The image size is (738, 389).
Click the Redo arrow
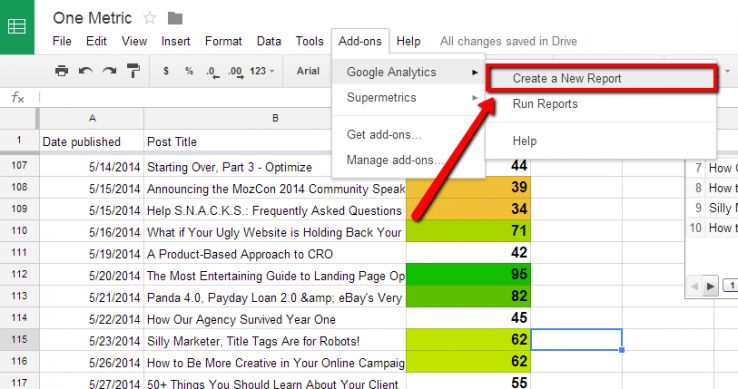click(x=109, y=71)
